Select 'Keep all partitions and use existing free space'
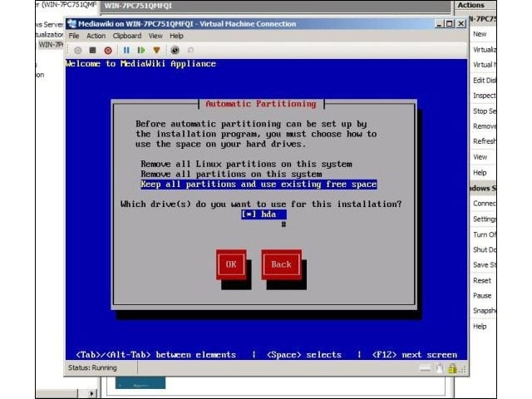 coord(259,185)
